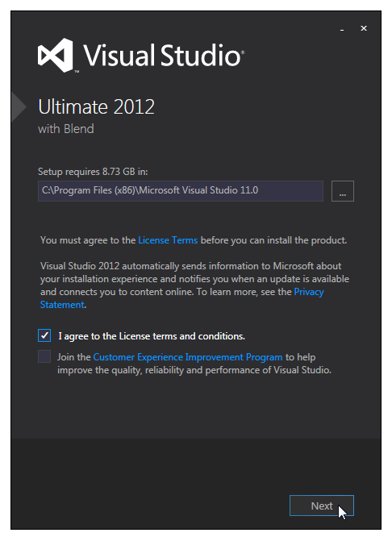Click the install path input field
392x541 pixels.
[x=181, y=191]
